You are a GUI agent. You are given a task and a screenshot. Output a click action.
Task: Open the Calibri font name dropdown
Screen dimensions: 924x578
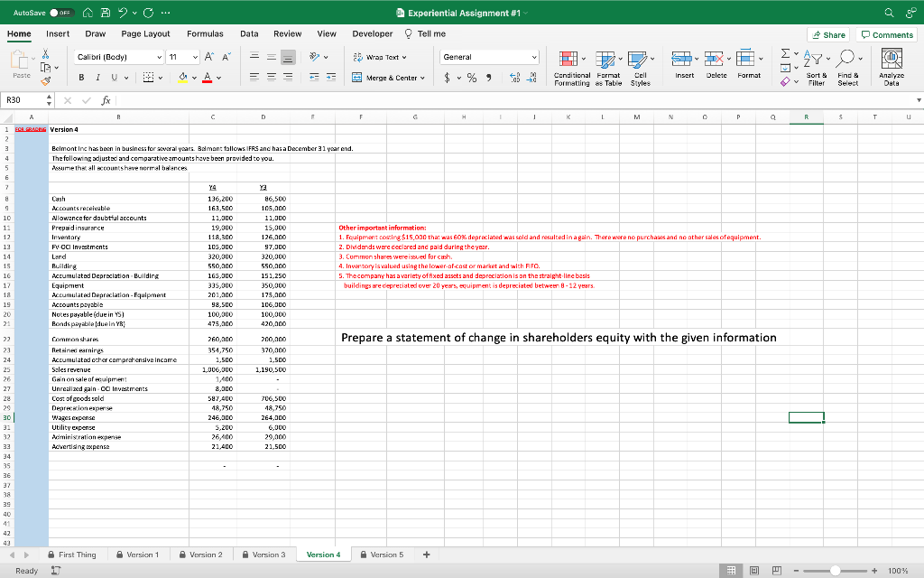pos(159,57)
